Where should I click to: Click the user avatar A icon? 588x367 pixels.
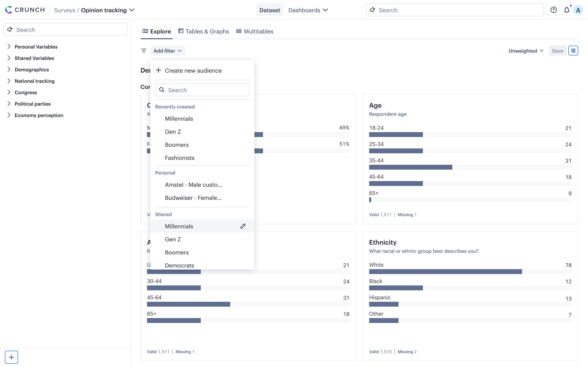coord(578,10)
